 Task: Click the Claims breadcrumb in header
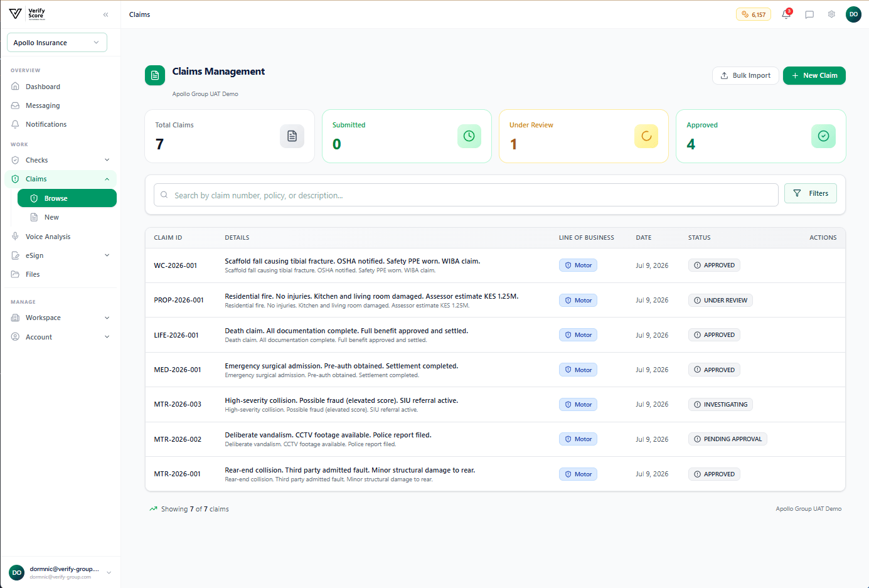[139, 14]
